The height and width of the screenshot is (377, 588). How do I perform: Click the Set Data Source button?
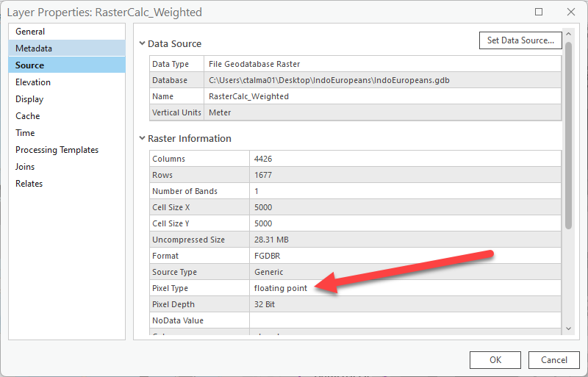pyautogui.click(x=520, y=40)
